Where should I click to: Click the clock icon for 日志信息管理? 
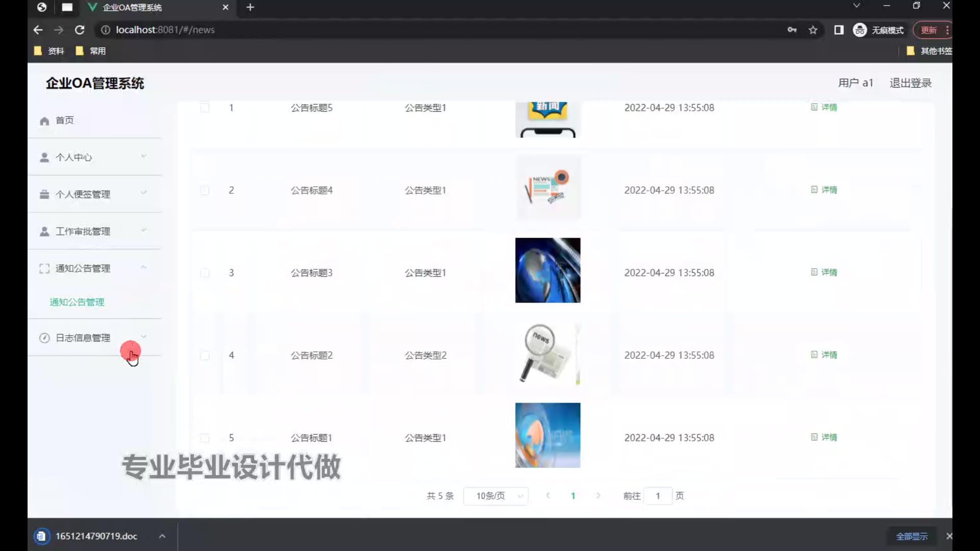[x=44, y=338]
